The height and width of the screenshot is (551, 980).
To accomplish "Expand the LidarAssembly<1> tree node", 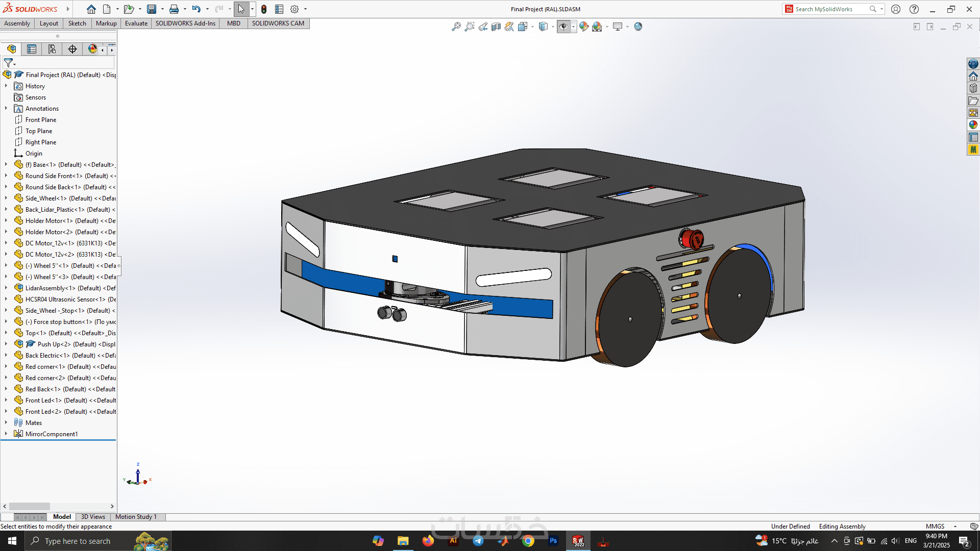I will click(x=6, y=288).
